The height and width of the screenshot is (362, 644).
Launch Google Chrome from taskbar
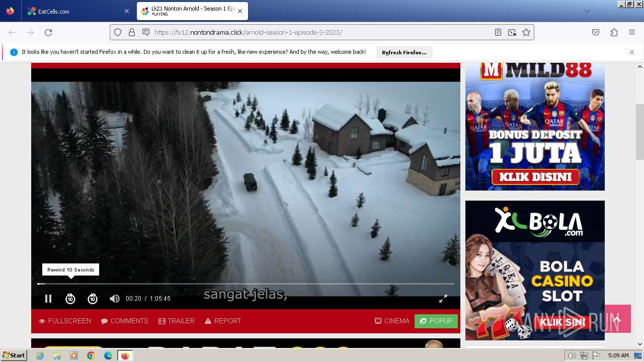click(91, 355)
